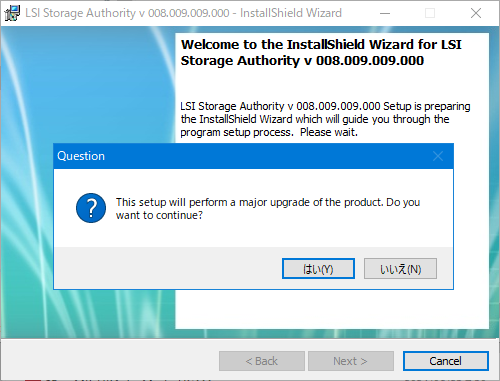
Task: Click the major upgrade prompt message text
Action: click(x=268, y=209)
